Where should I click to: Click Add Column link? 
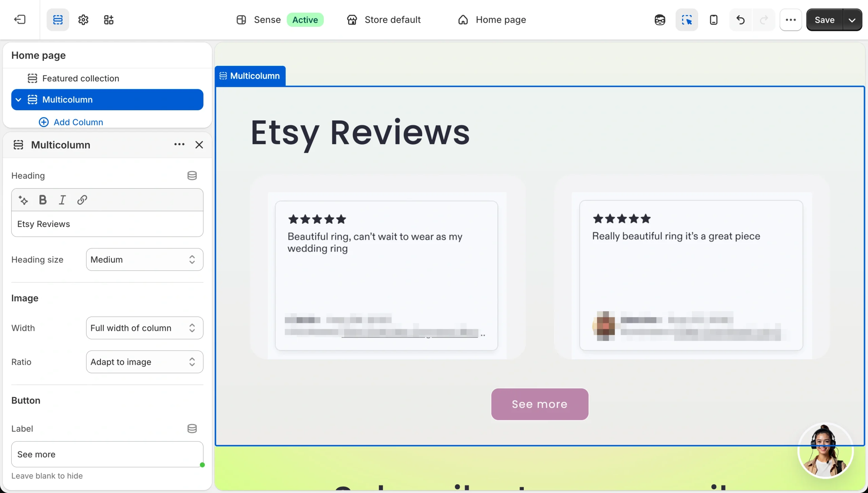tap(71, 122)
